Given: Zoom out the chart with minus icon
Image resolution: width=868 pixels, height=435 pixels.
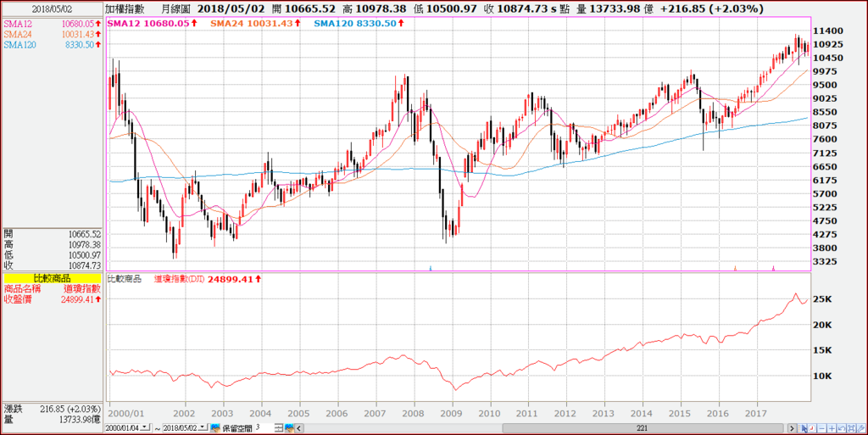Looking at the screenshot, I should (x=821, y=428).
